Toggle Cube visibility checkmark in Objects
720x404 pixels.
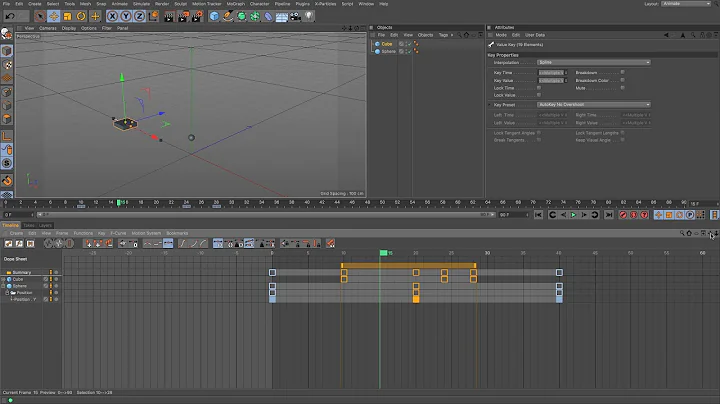coord(409,44)
